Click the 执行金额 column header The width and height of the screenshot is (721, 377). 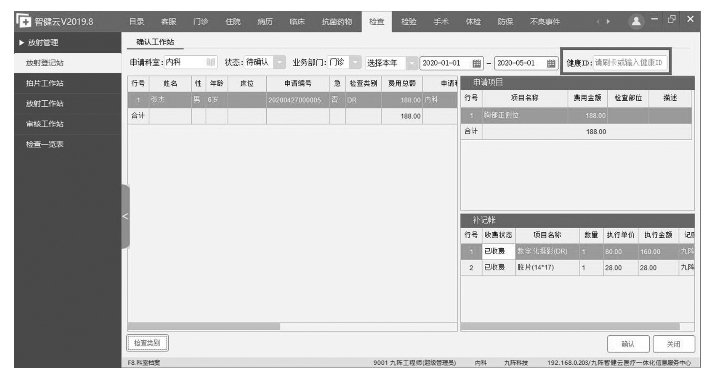[658, 235]
